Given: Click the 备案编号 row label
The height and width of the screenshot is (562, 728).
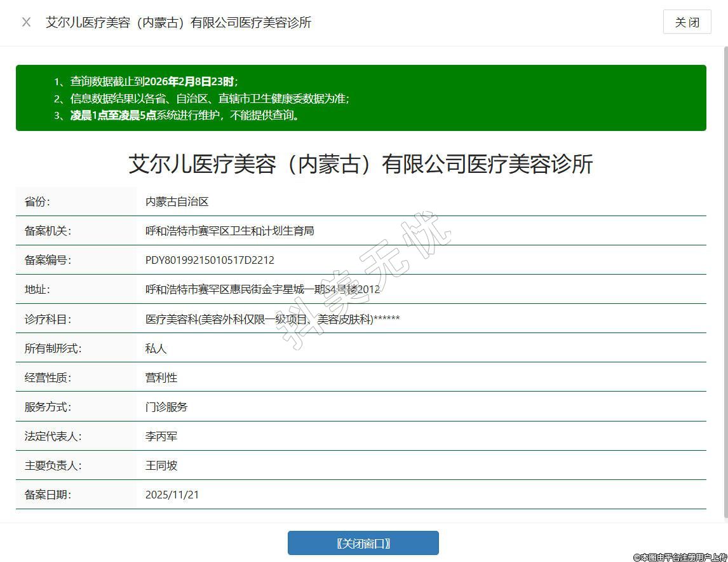Looking at the screenshot, I should 48,260.
